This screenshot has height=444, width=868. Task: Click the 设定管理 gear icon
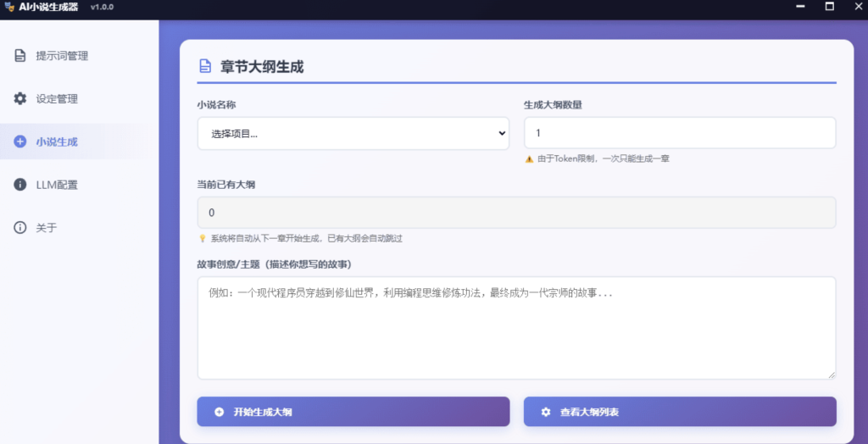[x=20, y=98]
